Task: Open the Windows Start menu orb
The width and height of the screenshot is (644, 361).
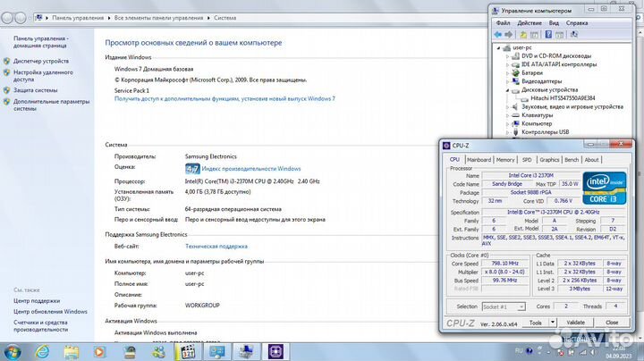Action: pos(14,349)
